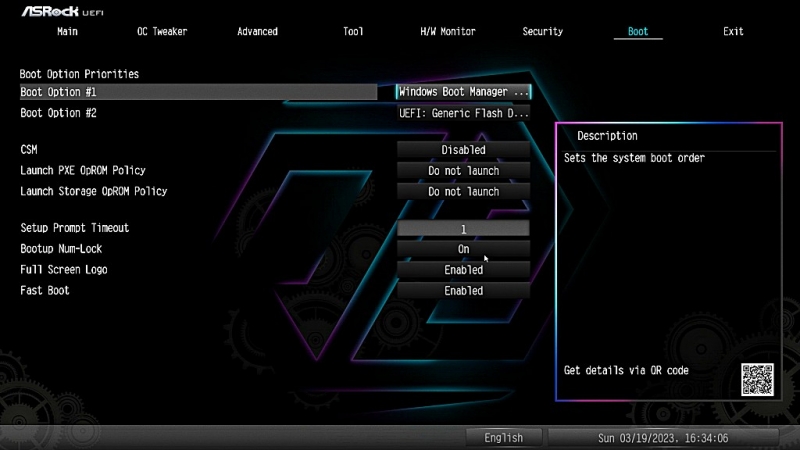Switch to the OC Tweaker tab

[x=162, y=32]
